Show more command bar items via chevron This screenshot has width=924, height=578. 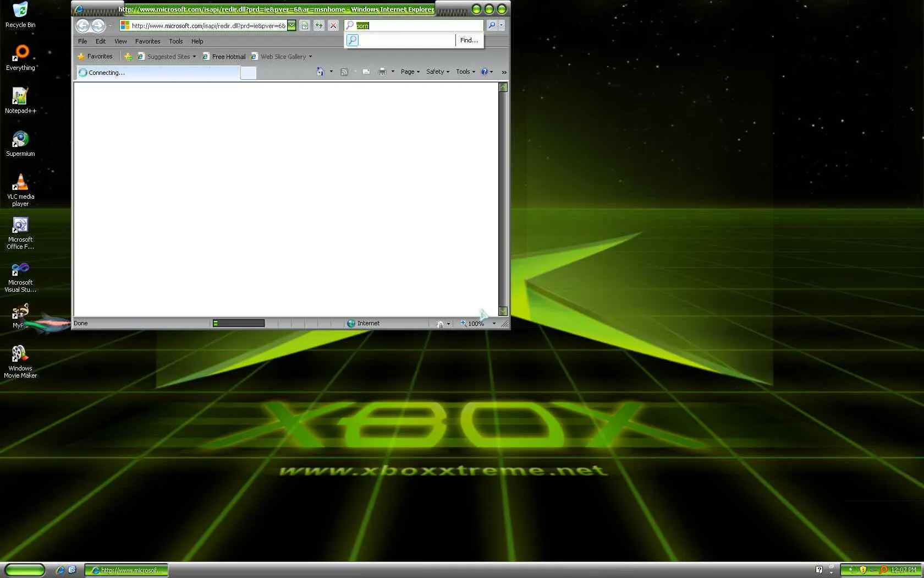(504, 72)
